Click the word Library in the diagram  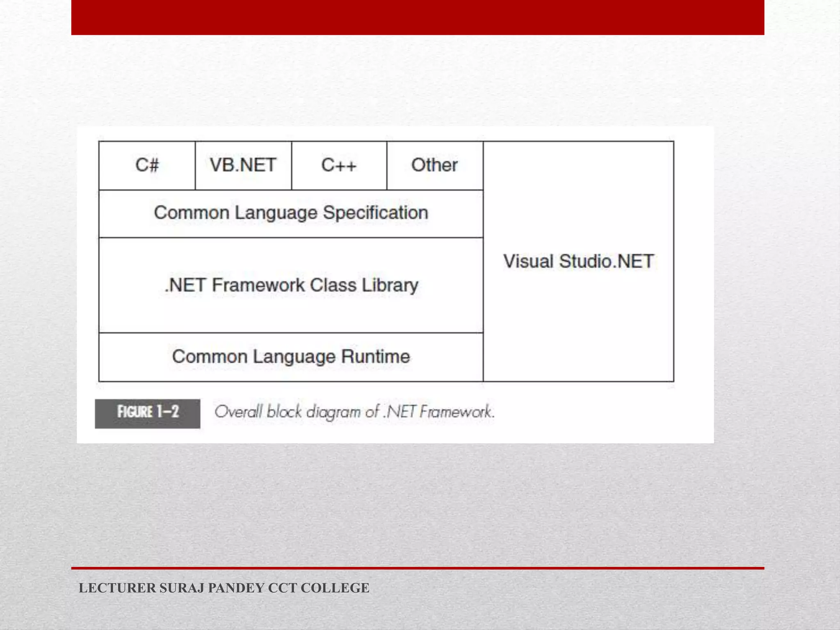point(390,285)
